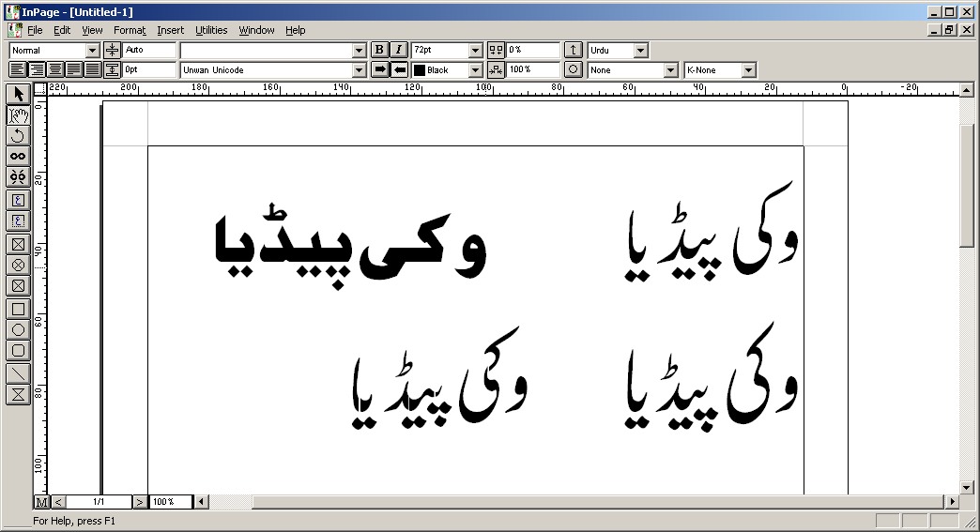
Task: Click the 0pt paragraph spacing field
Action: click(x=148, y=70)
